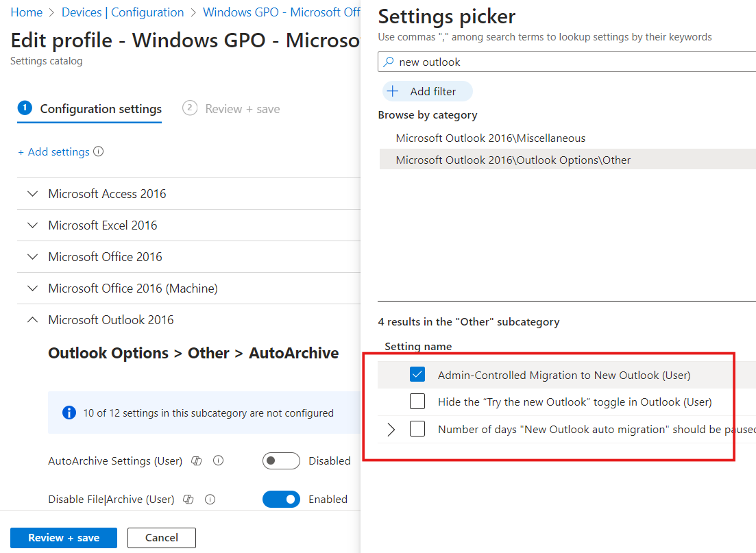Open the + Add settings link
The width and height of the screenshot is (756, 553).
[54, 152]
